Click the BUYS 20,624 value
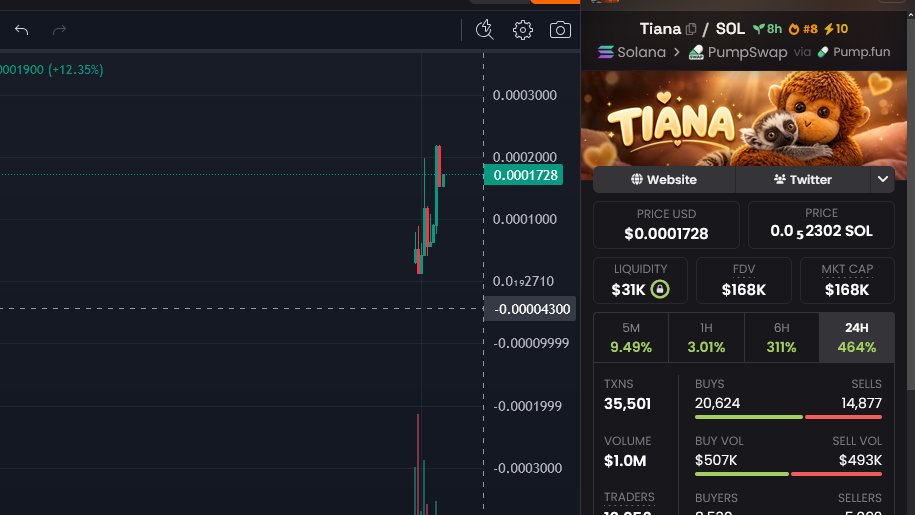Viewport: 915px width, 515px height. [x=717, y=404]
